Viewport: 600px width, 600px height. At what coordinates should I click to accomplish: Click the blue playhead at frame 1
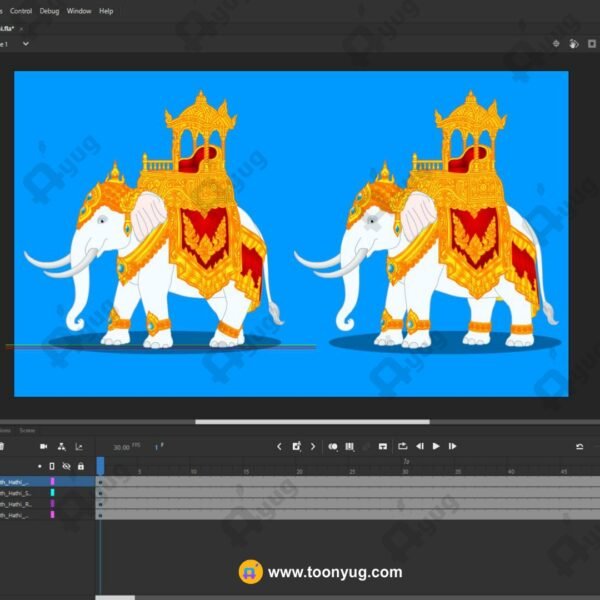100,466
